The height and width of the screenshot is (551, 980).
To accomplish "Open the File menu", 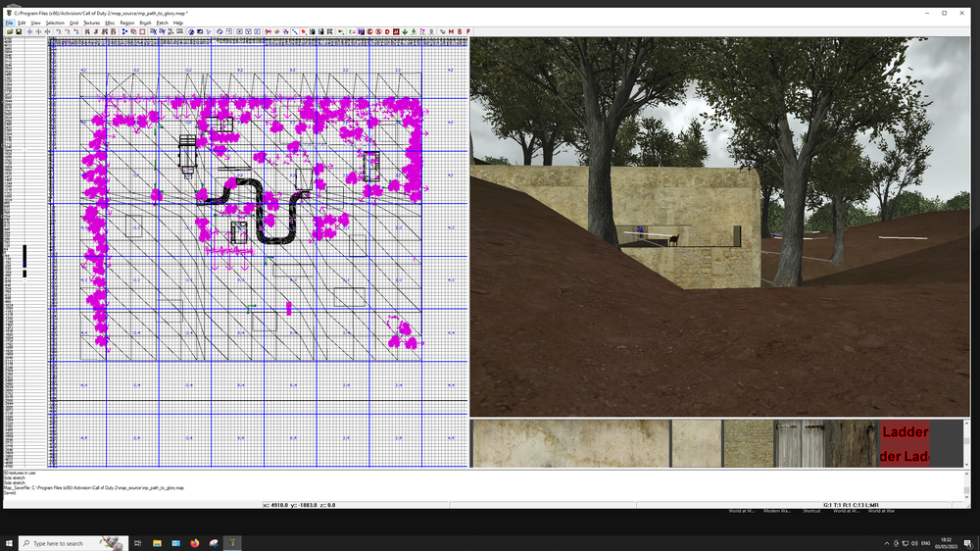I will [9, 23].
